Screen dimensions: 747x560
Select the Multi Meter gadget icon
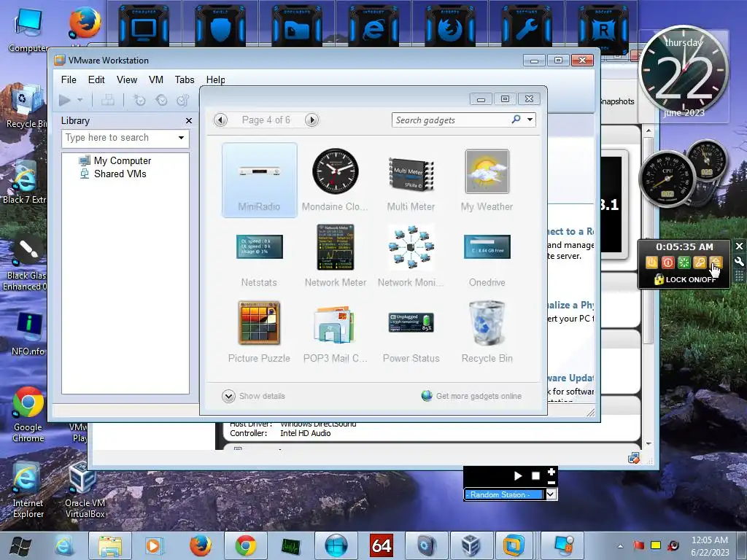(411, 174)
